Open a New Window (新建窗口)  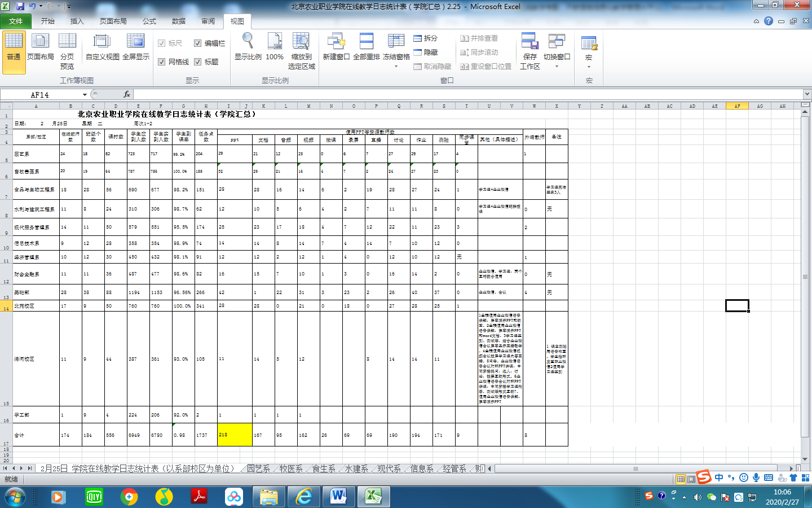[336, 47]
